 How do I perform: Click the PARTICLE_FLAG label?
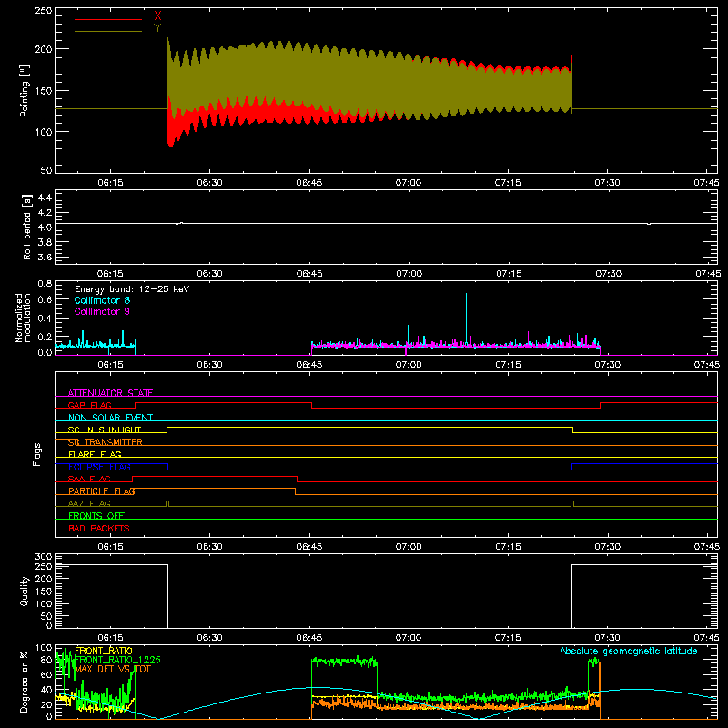click(102, 491)
